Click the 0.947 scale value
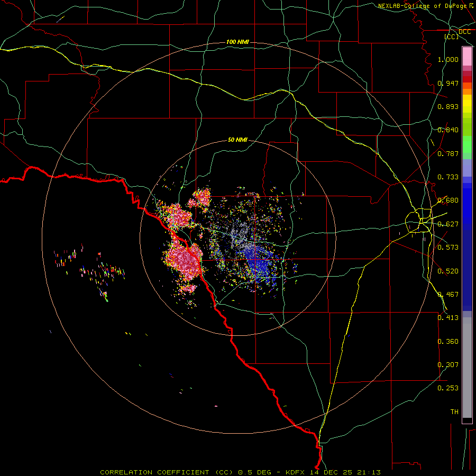The image size is (476, 476). click(x=448, y=83)
